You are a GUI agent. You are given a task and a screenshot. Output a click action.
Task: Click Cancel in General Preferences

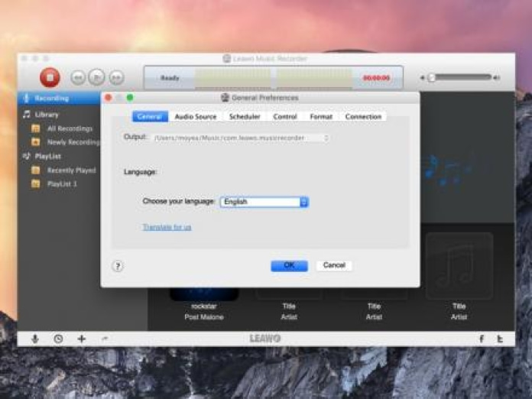(x=334, y=265)
